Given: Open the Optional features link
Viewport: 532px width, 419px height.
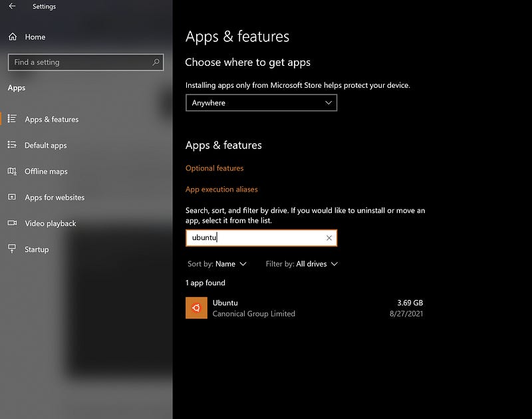Looking at the screenshot, I should point(214,168).
